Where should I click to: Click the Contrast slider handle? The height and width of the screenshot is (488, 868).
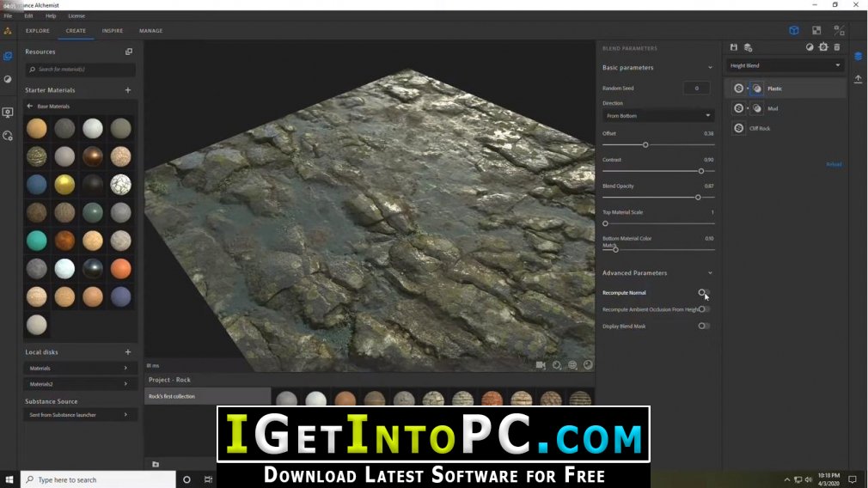point(701,171)
